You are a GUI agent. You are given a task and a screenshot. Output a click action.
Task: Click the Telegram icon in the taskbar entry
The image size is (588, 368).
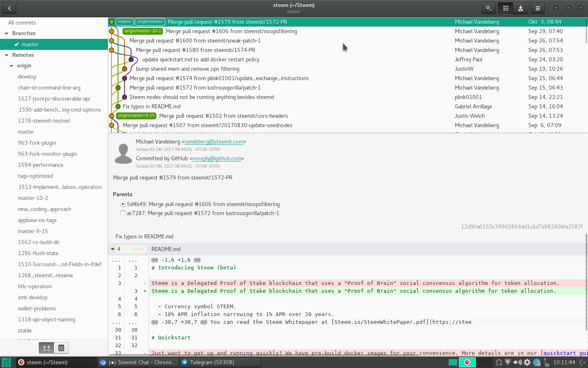tap(184, 362)
